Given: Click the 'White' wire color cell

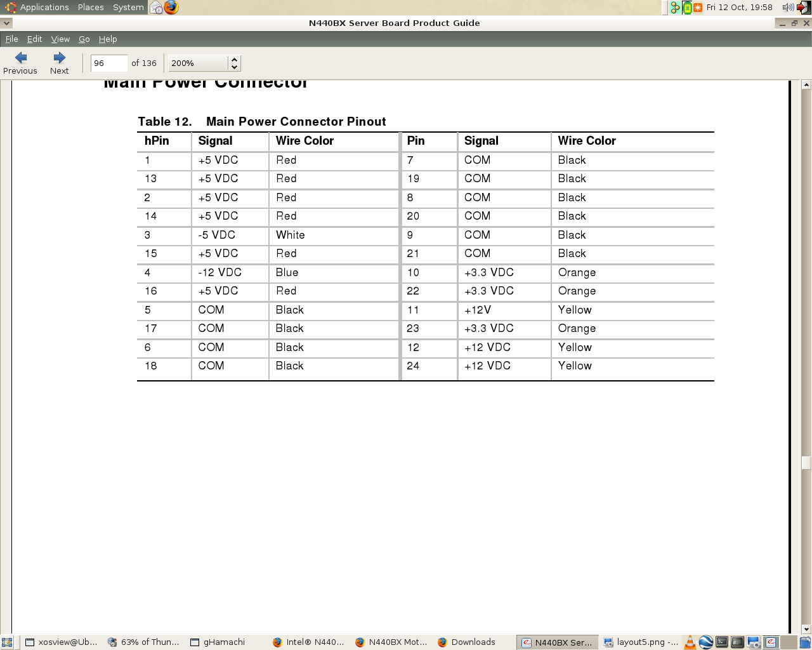Looking at the screenshot, I should pos(291,235).
